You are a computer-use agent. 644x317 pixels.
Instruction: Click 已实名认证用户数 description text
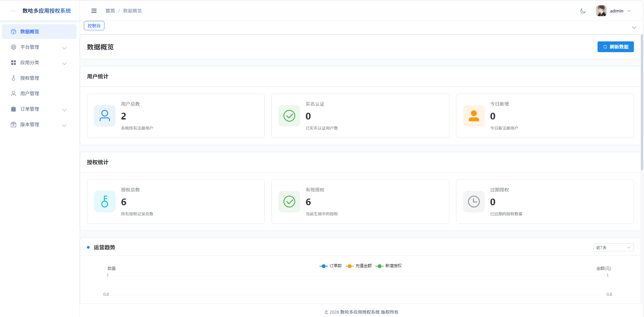click(322, 128)
